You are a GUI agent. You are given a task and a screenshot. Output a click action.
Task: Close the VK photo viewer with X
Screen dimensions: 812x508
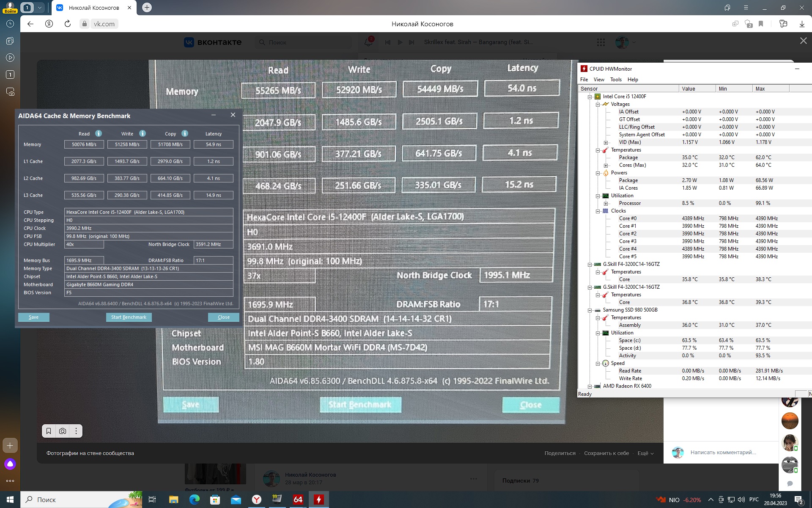coord(803,41)
